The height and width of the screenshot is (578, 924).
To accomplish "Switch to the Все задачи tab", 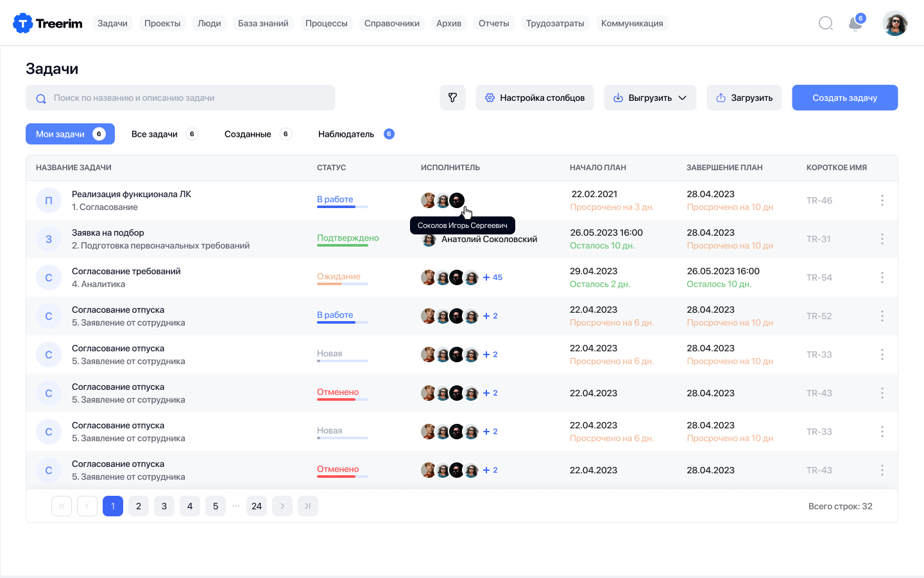I will pyautogui.click(x=155, y=134).
